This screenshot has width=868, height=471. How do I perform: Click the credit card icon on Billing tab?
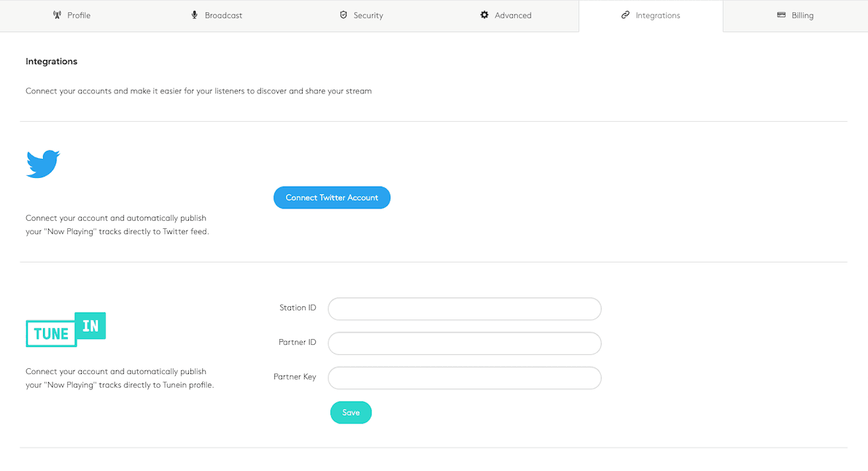coord(781,15)
